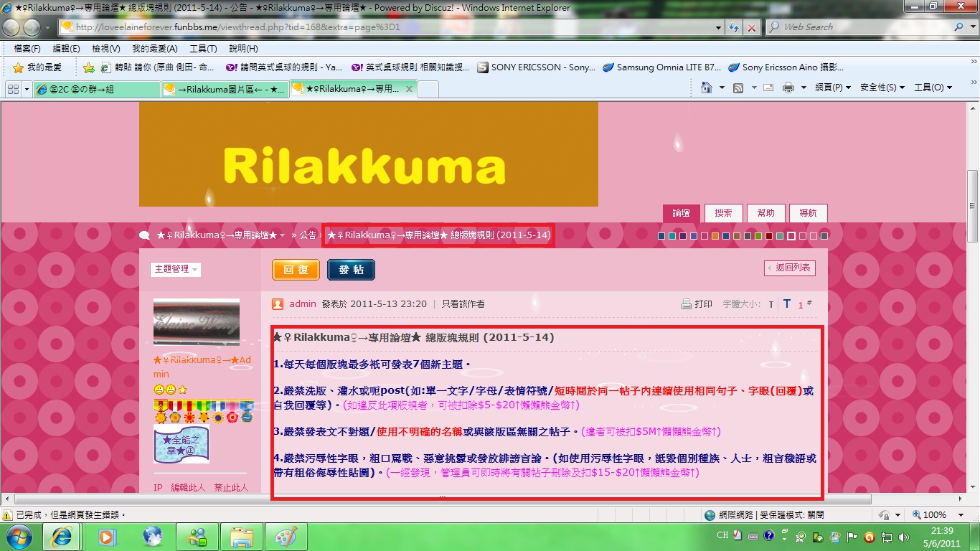Open the zoom level 100% dropdown arrow

(961, 514)
